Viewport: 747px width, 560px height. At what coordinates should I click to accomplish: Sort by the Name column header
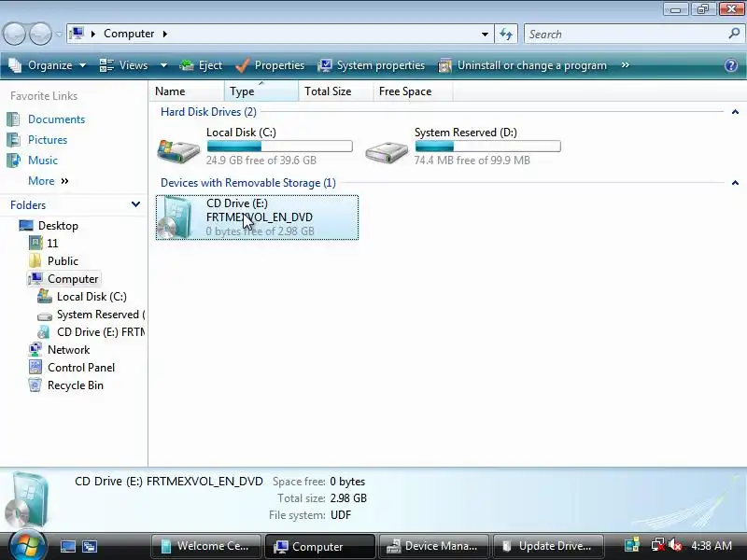coord(187,91)
